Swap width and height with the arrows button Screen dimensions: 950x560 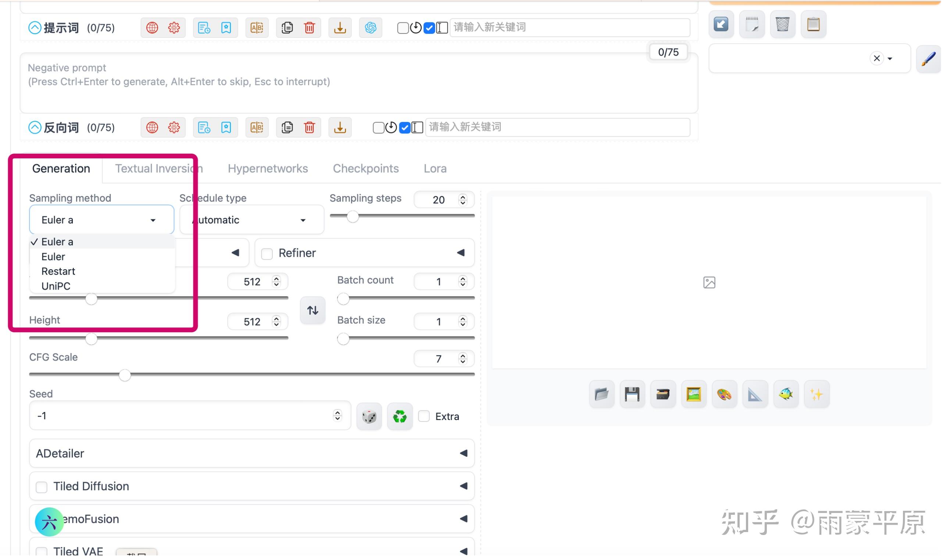(x=312, y=310)
